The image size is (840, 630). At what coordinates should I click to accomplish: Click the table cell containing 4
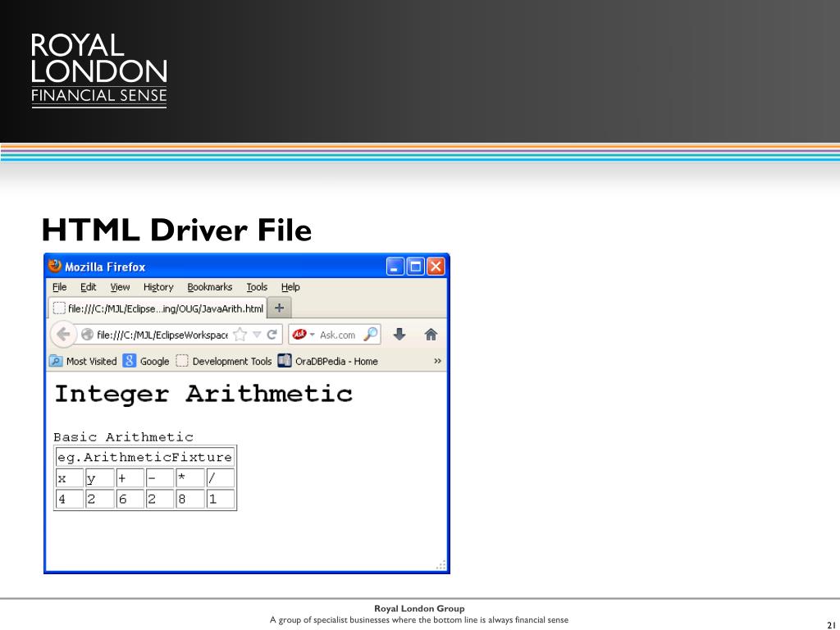(x=70, y=499)
